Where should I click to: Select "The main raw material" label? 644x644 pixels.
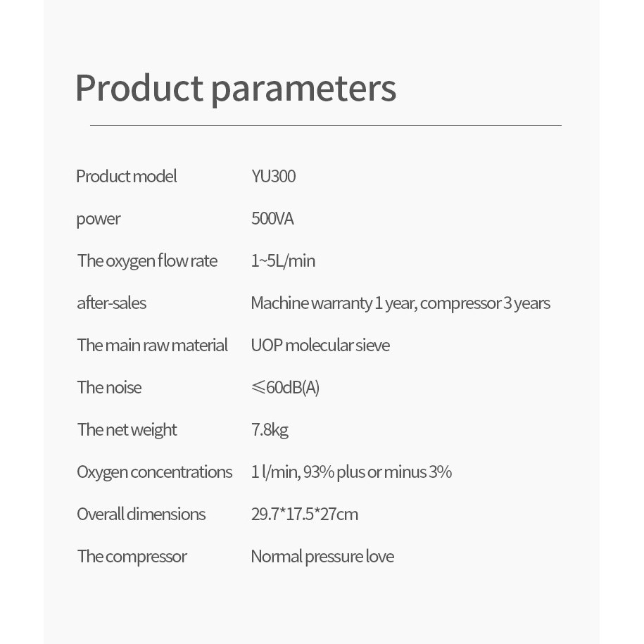[152, 346]
